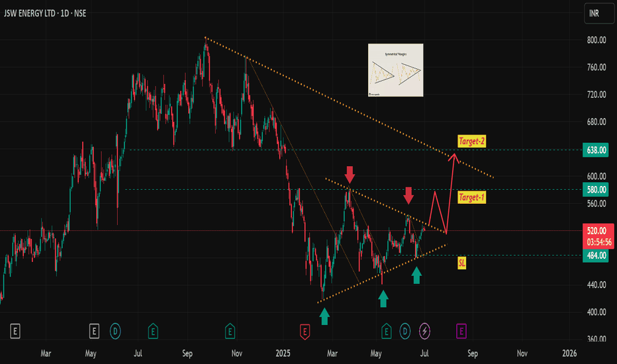Select the SL stop-loss text label
The image size is (617, 364).
click(461, 263)
